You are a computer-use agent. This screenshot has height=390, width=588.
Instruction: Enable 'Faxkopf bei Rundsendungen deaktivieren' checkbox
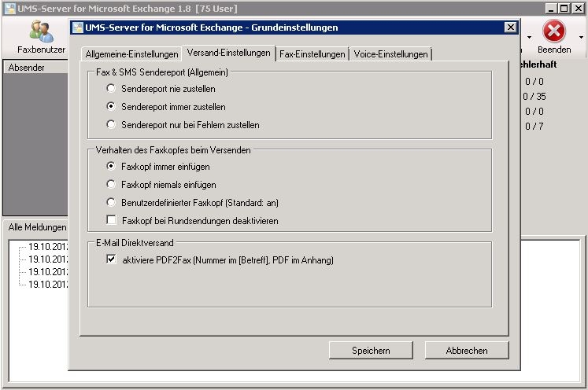tap(111, 220)
